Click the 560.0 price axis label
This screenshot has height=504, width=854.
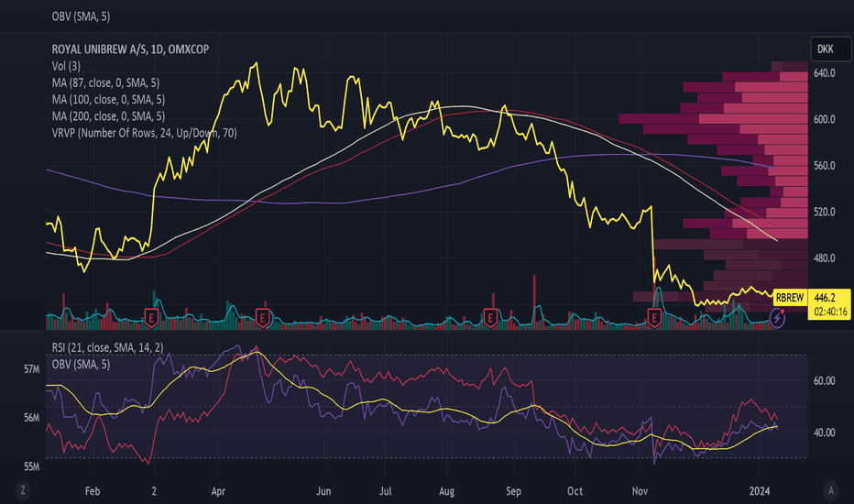coord(824,166)
